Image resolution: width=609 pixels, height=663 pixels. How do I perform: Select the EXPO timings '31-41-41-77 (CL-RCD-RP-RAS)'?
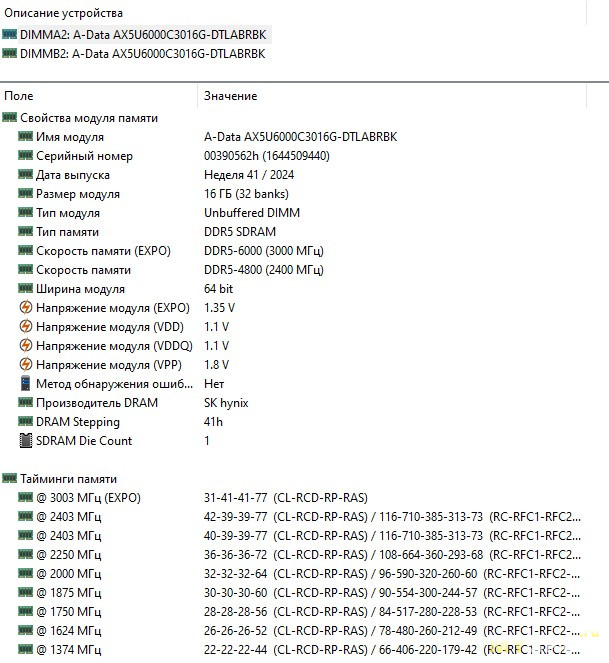pyautogui.click(x=286, y=498)
